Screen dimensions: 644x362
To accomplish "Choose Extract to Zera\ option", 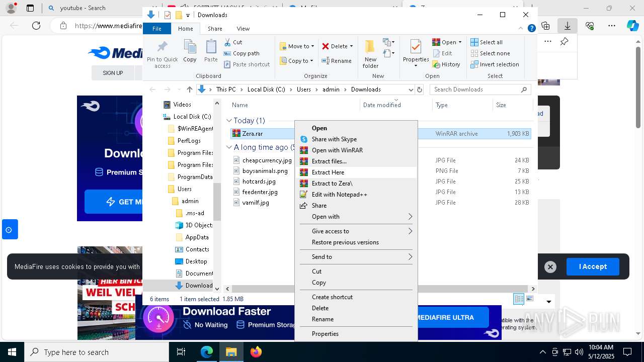I will pyautogui.click(x=356, y=184).
